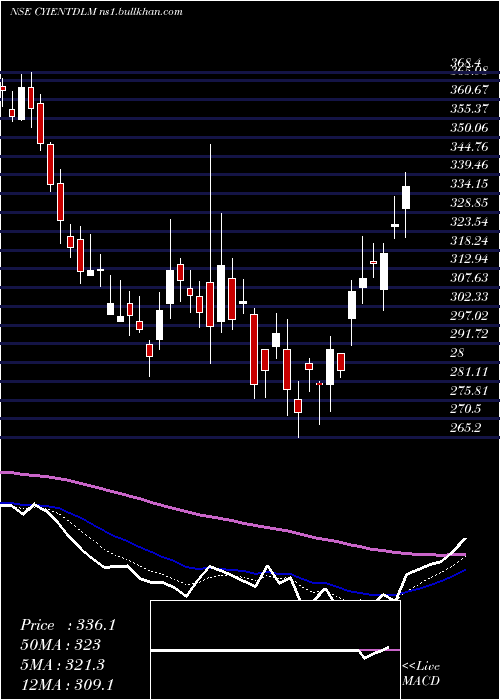Image resolution: width=500 pixels, height=700 pixels.
Task: Click the 318.24 price axis label
Action: point(469,241)
